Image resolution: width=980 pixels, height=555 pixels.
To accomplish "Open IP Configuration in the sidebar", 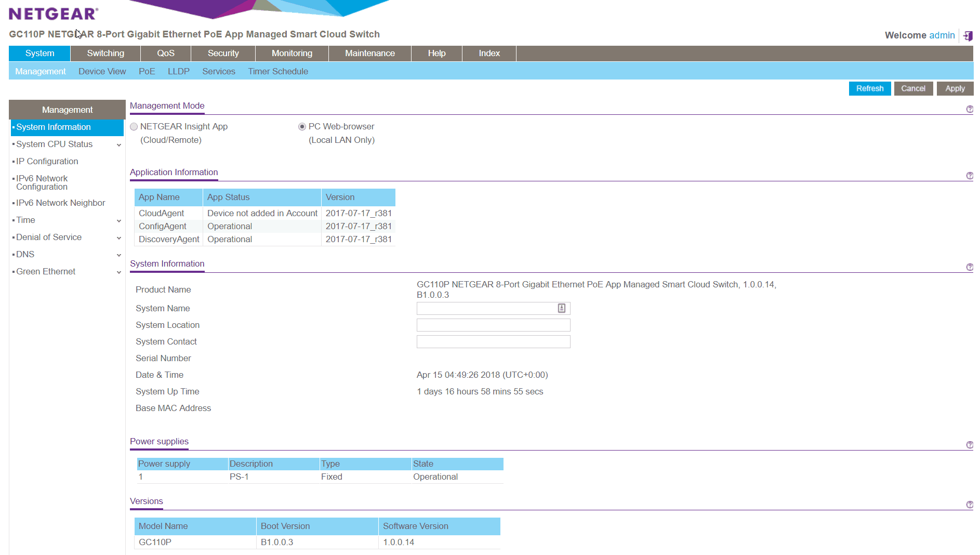I will click(47, 161).
